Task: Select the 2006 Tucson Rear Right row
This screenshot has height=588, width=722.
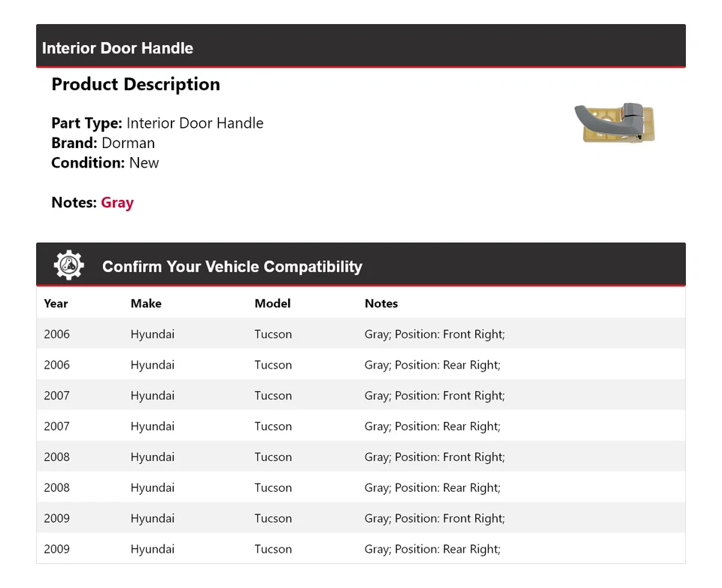Action: pos(360,365)
